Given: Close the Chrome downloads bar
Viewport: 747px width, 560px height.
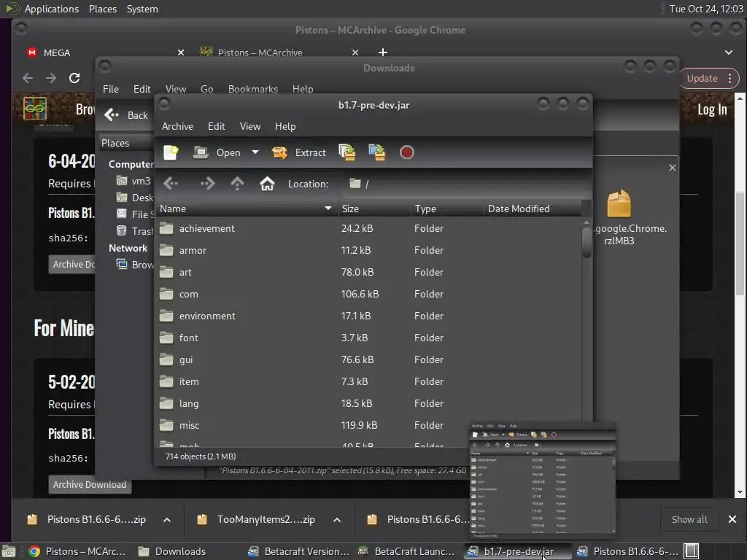Looking at the screenshot, I should pos(732,519).
